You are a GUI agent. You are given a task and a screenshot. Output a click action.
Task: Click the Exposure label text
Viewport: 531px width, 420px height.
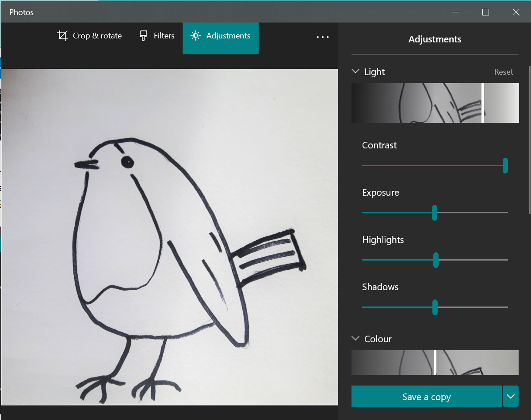coord(381,193)
